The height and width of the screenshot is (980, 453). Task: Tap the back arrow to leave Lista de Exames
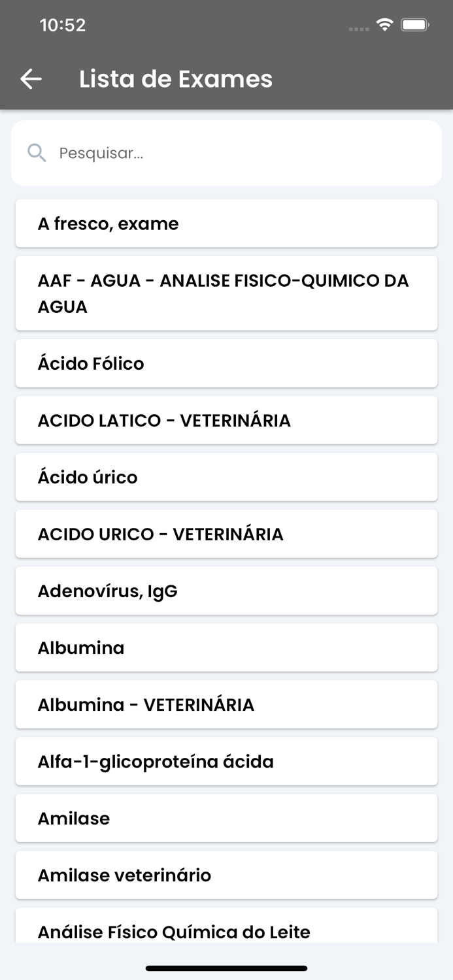tap(29, 78)
